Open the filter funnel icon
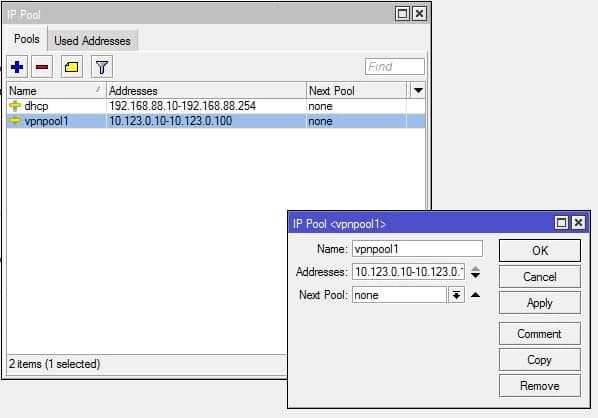598x418 pixels. tap(102, 67)
